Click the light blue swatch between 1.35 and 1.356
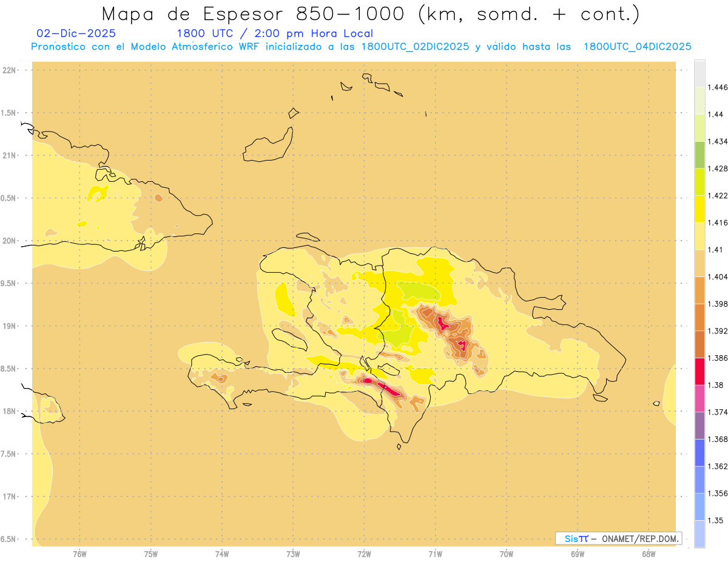 pos(699,507)
